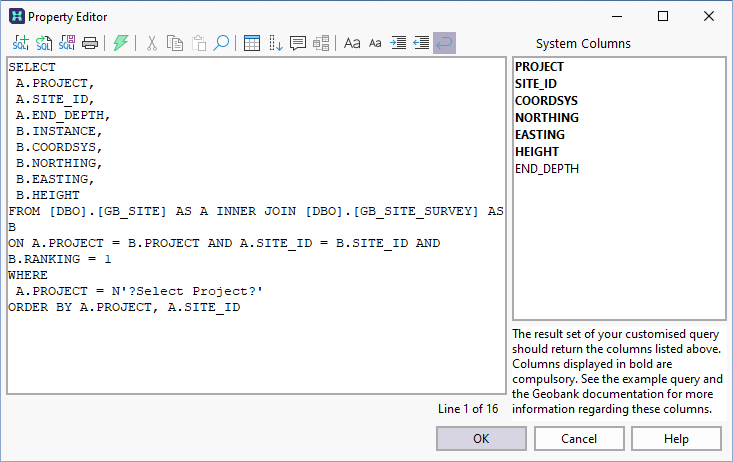Viewport: 733px width, 462px height.
Task: Click the N'?Select Project?' parameter text
Action: click(187, 291)
